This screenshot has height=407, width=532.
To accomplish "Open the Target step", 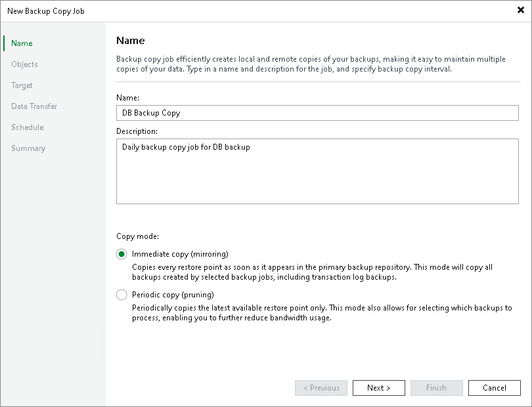I will point(21,85).
